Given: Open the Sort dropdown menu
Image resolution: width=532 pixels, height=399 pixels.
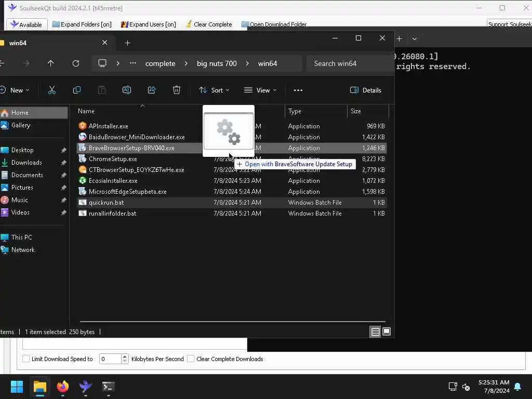Looking at the screenshot, I should 214,90.
